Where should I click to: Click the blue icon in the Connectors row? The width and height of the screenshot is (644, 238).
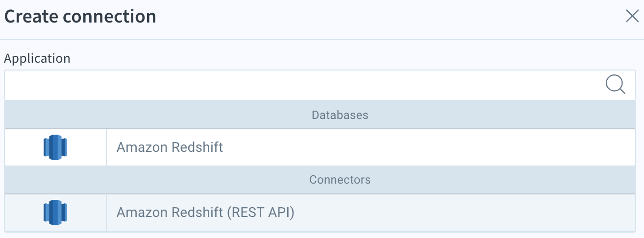click(x=55, y=212)
